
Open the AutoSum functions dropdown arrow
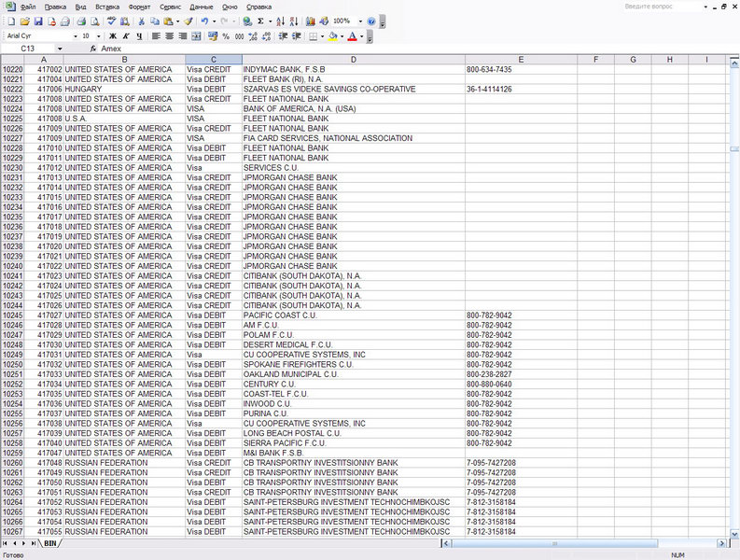(270, 21)
